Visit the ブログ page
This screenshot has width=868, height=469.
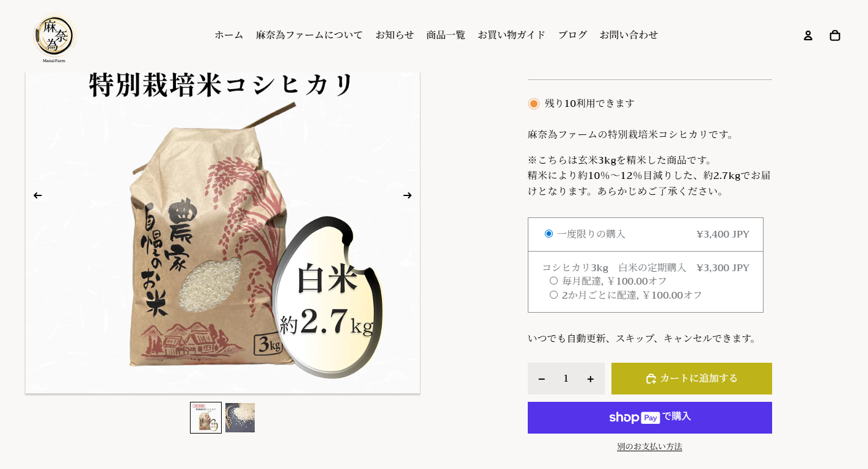(x=573, y=35)
